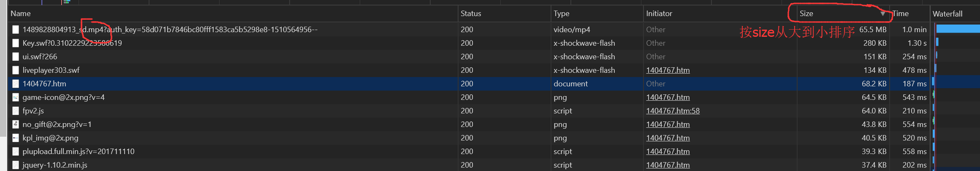Select the 1489828804913_sd.mp4 request name

point(170,30)
